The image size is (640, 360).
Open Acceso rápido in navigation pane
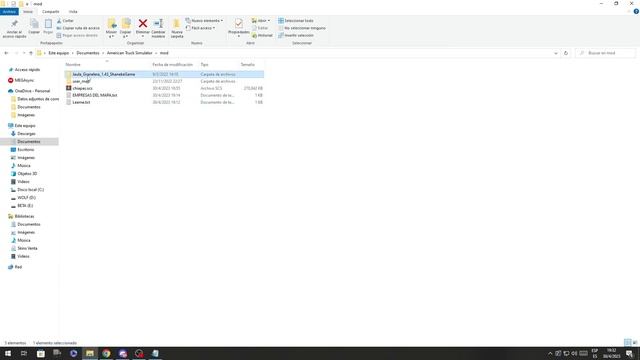tap(27, 70)
